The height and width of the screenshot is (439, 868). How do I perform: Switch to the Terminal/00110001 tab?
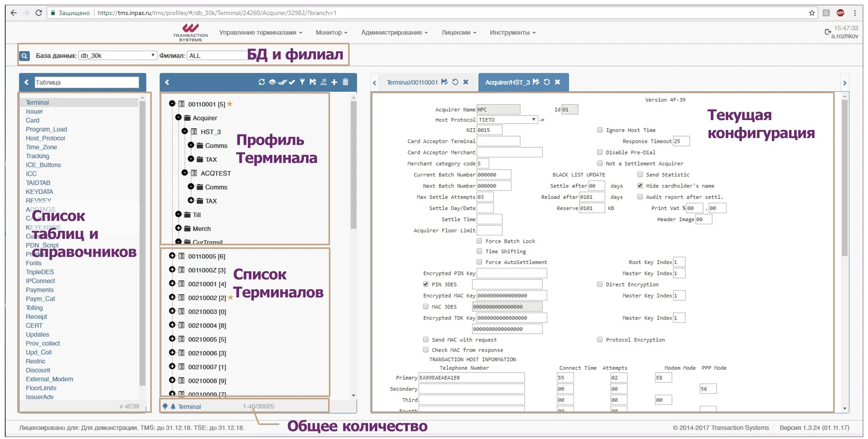pyautogui.click(x=413, y=82)
